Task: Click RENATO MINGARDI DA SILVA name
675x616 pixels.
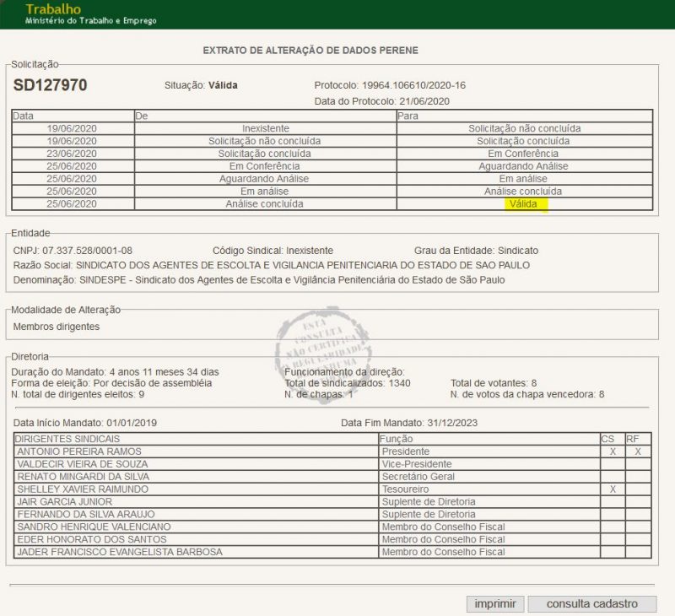Action: [x=83, y=477]
